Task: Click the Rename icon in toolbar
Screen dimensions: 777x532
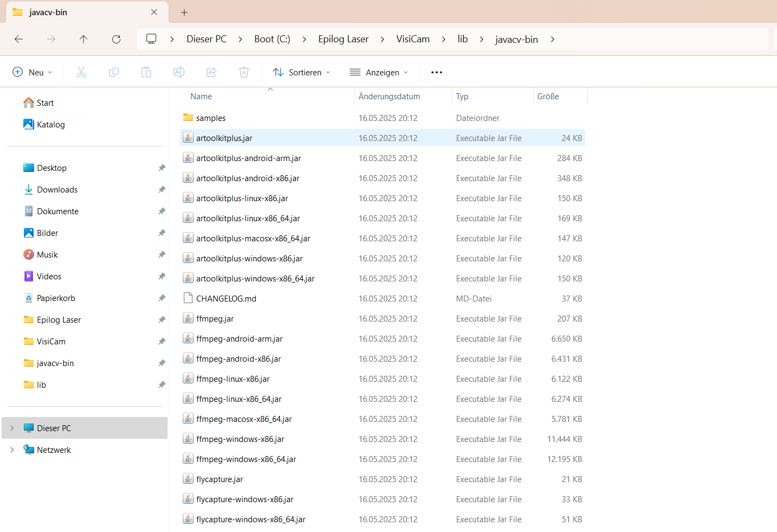Action: tap(179, 72)
